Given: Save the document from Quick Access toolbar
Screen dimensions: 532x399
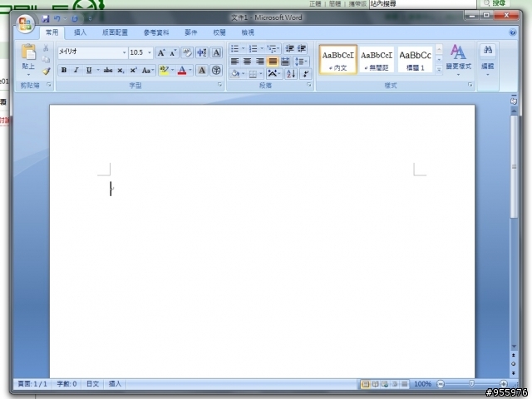Looking at the screenshot, I should point(46,18).
